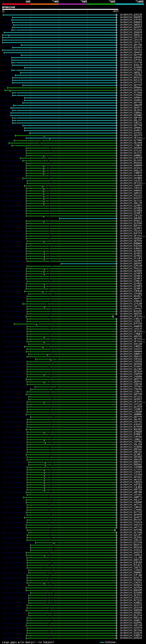146x644 pixels.
Task: Select hit label UniRef100_Q03321
Action: pos(131,397)
